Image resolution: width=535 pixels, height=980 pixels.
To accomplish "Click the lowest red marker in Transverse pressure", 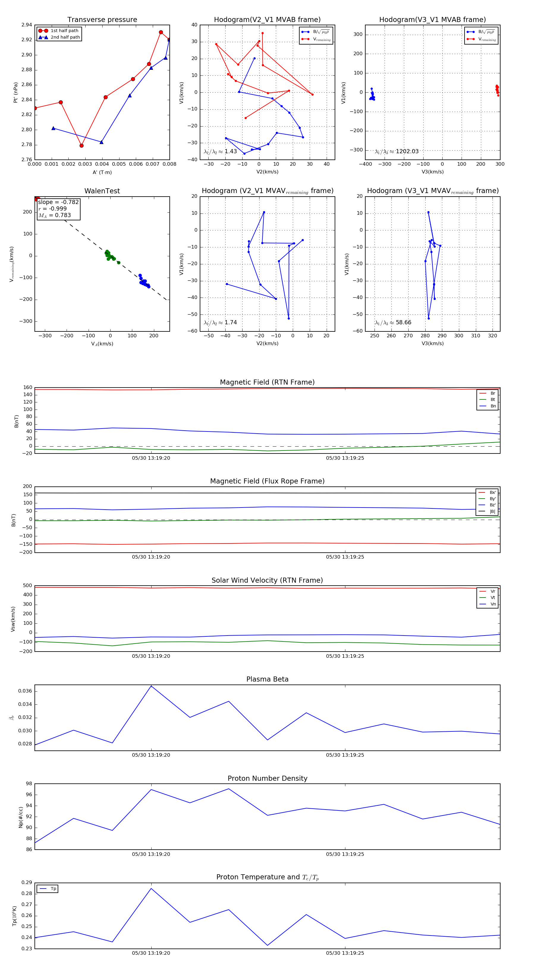I will [81, 146].
